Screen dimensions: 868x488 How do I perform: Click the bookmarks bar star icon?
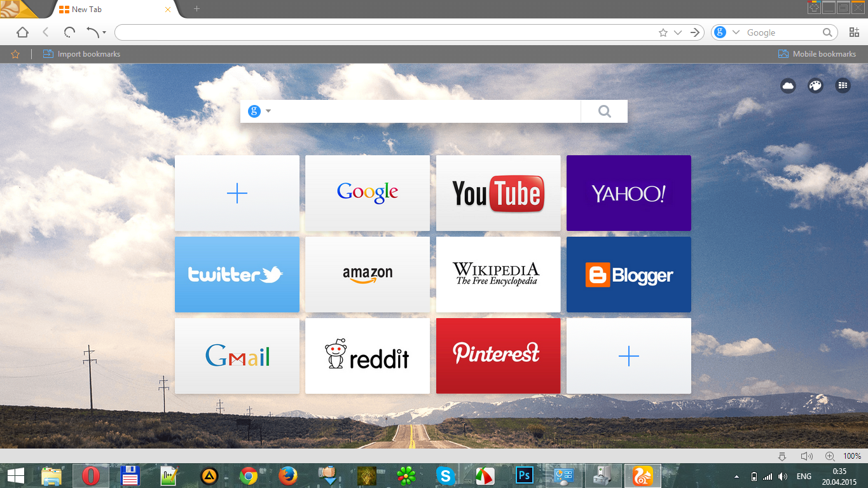click(x=15, y=54)
